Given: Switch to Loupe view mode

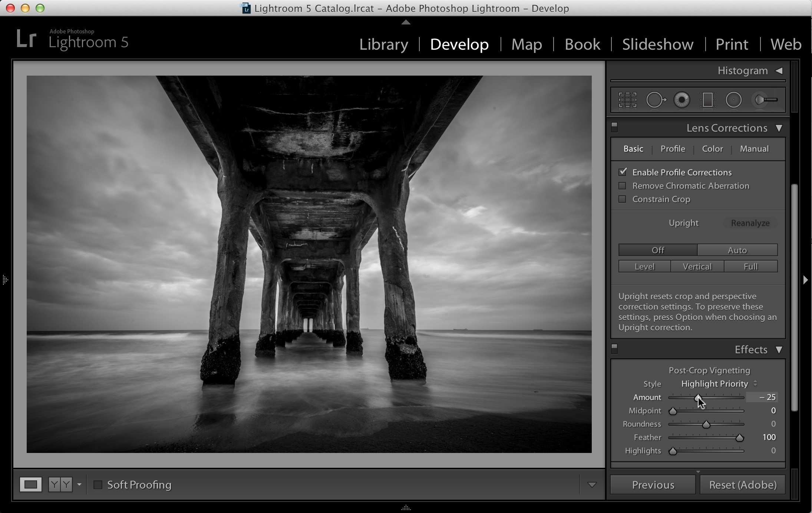Looking at the screenshot, I should point(31,484).
